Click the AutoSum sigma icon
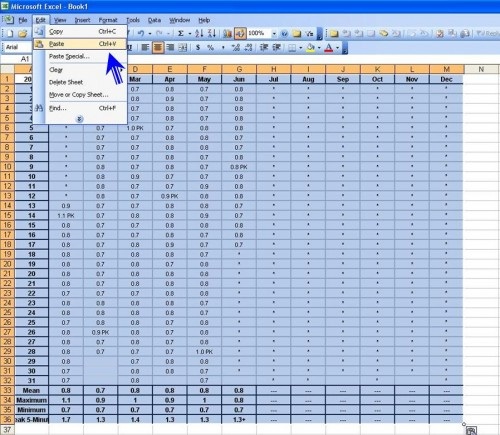Image resolution: width=500 pixels, height=435 pixels. [x=181, y=33]
